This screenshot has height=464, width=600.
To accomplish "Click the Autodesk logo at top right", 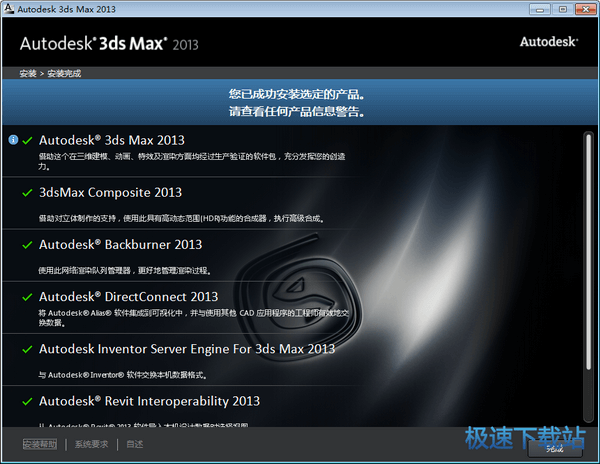I will 549,42.
